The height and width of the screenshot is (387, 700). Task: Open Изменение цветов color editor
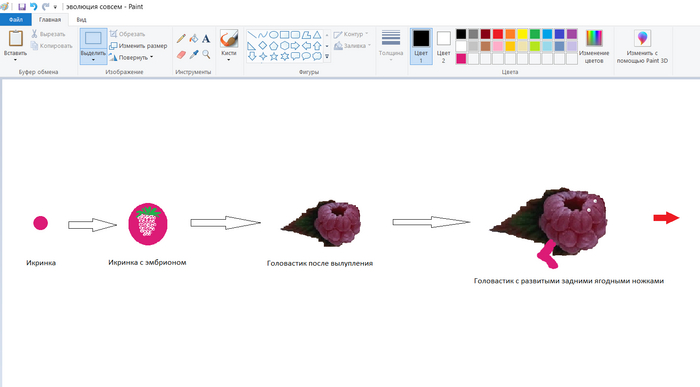(x=594, y=46)
